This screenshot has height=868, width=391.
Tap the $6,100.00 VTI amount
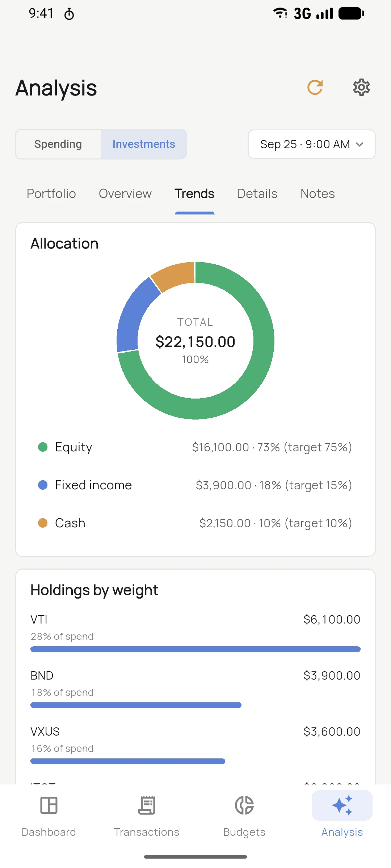tap(332, 620)
